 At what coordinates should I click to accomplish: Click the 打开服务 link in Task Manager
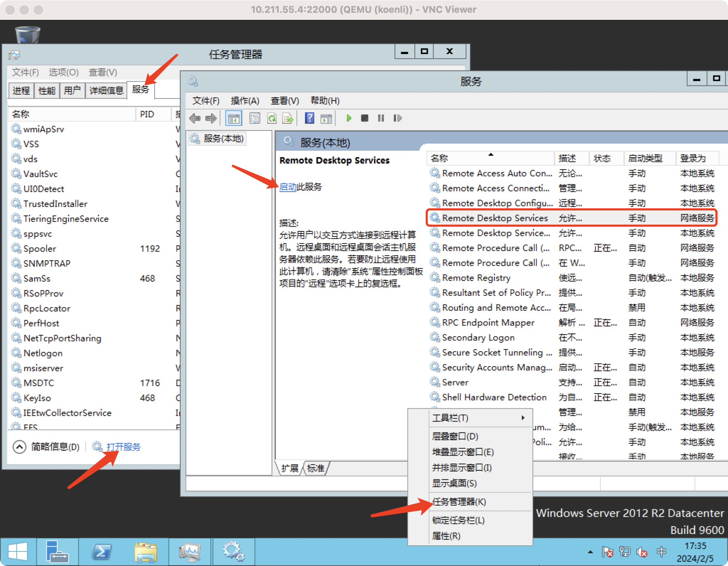(x=123, y=447)
